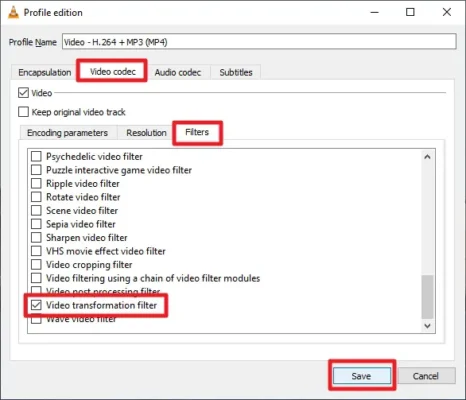Uncheck the Video transformation filter checkbox
Viewport: 466px width, 400px height.
click(x=36, y=305)
